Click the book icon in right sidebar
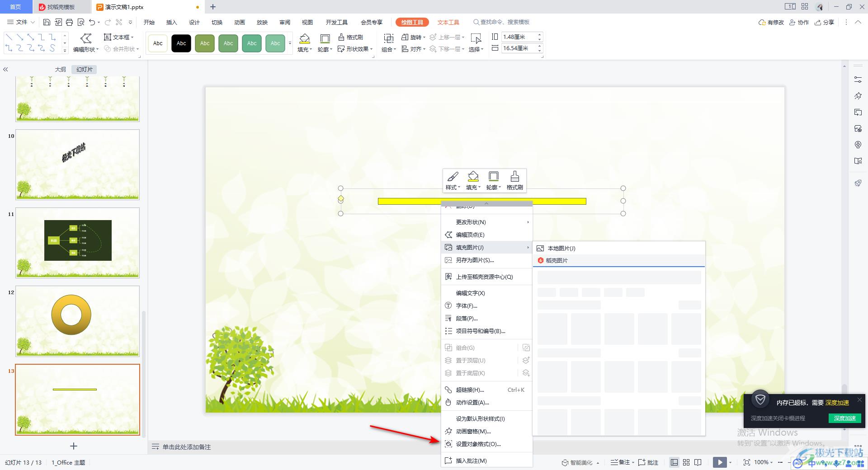Viewport: 868px width, 470px height. click(858, 161)
